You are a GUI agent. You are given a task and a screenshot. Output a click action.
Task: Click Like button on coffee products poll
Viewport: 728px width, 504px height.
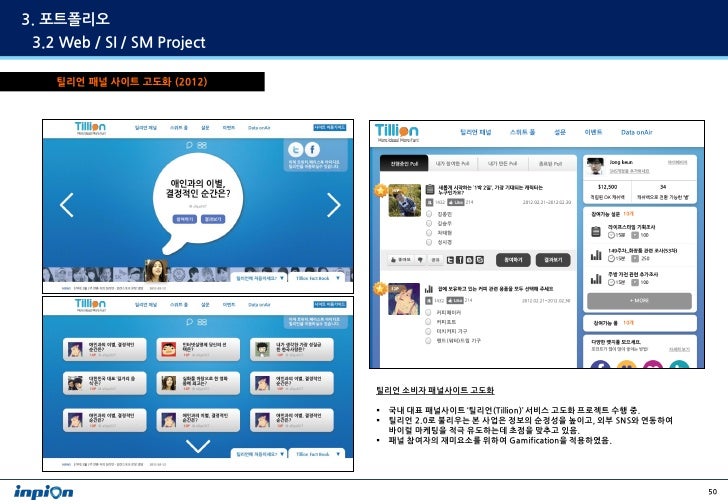click(455, 300)
